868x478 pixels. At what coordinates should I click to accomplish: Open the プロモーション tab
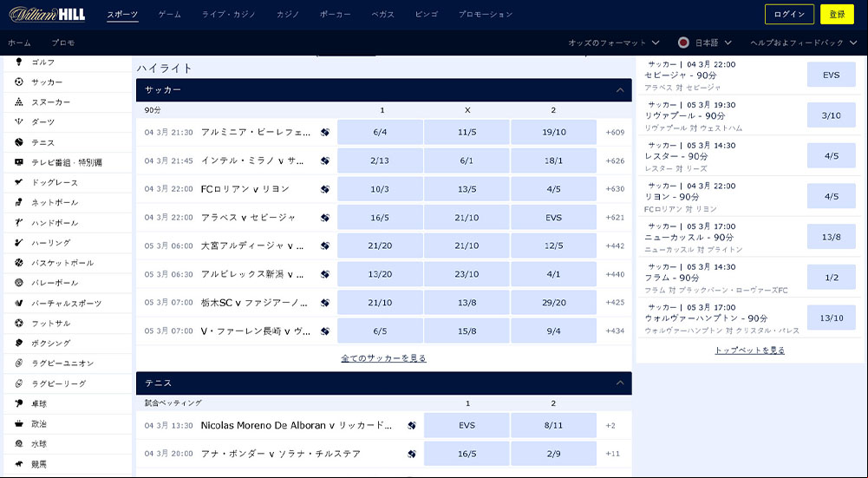pyautogui.click(x=486, y=15)
